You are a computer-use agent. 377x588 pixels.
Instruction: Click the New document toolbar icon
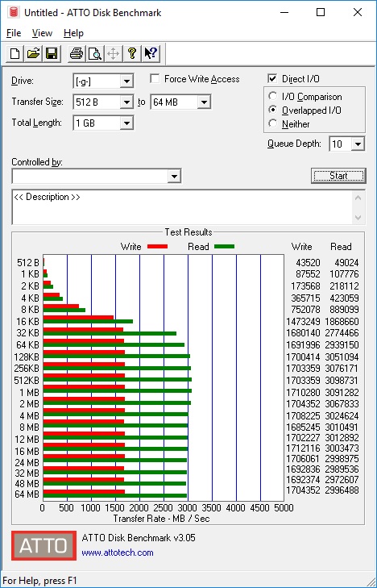[x=15, y=53]
